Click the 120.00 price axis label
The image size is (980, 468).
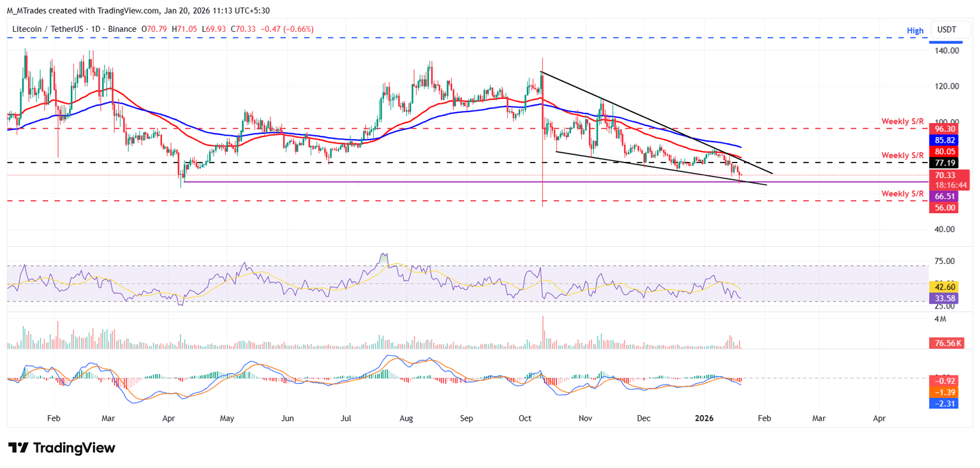(x=947, y=87)
